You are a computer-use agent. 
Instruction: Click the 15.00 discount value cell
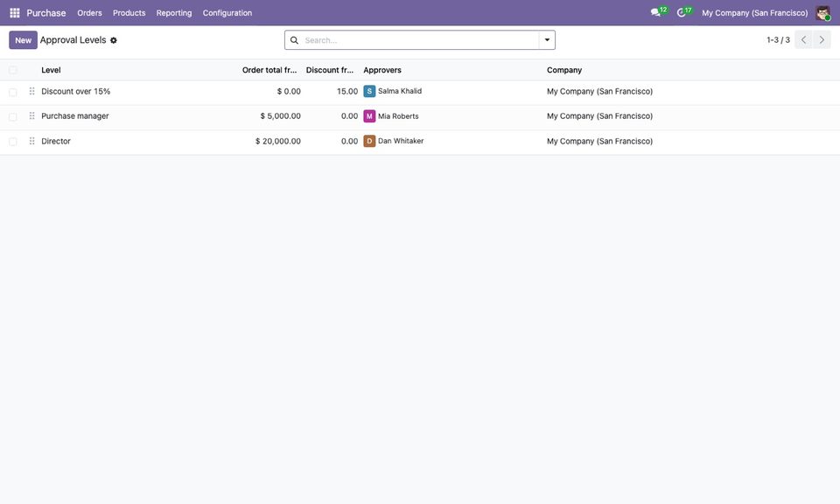pos(347,92)
